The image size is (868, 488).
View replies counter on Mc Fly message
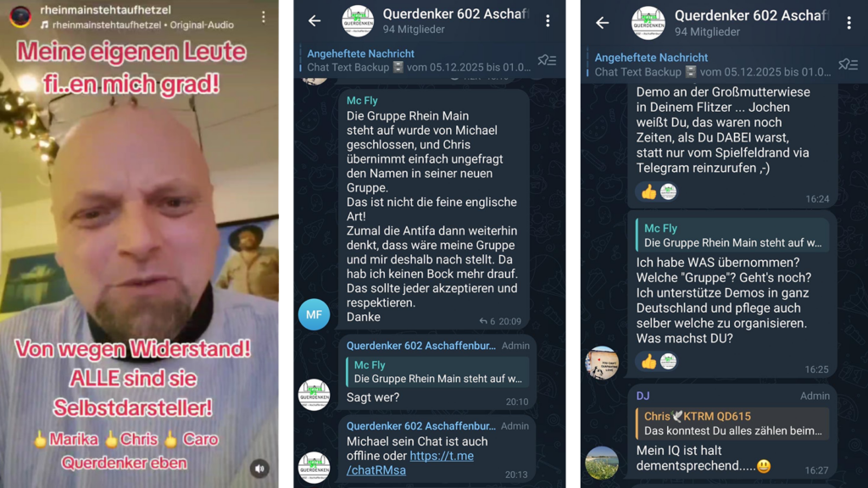487,321
